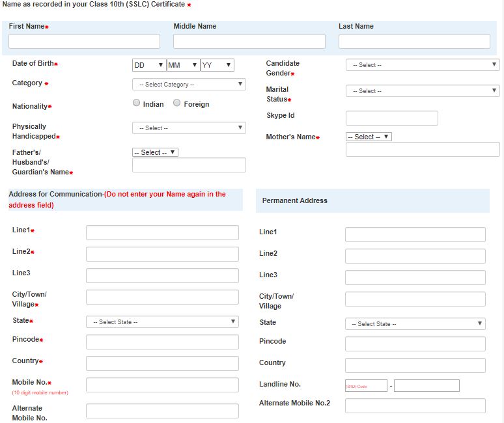Click the Mobile No. input field
Viewport: 504px width, 423px height.
162,385
